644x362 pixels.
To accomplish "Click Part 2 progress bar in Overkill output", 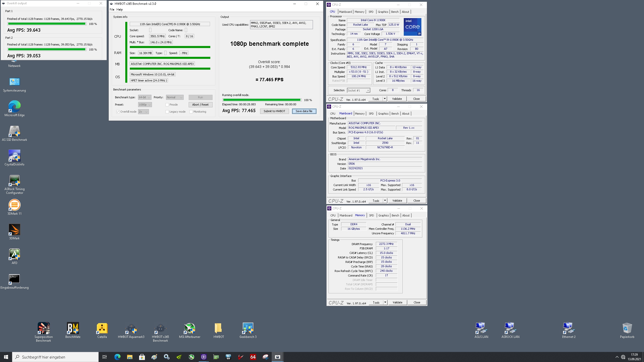I will [x=47, y=50].
